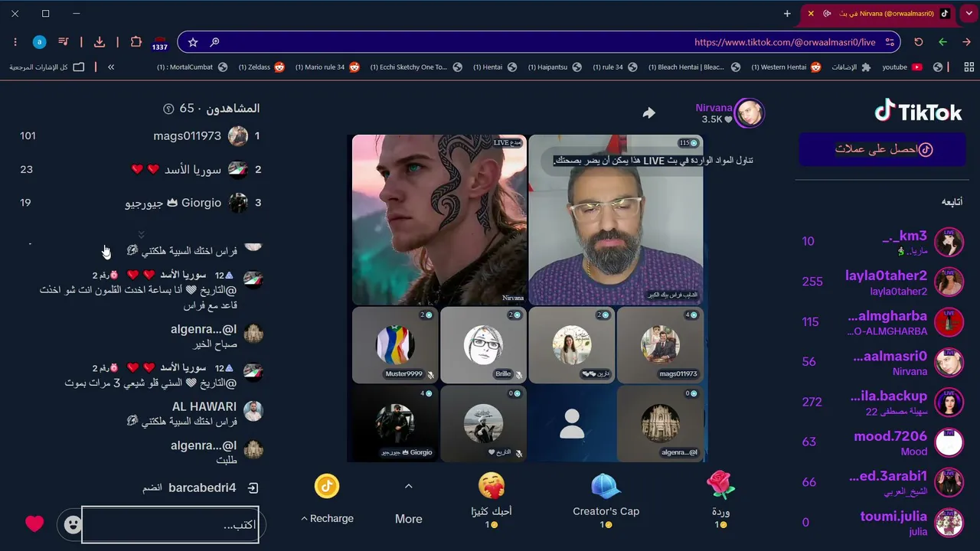Send the أحبك كثيرًا heart gift
This screenshot has width=980, height=551.
492,500
